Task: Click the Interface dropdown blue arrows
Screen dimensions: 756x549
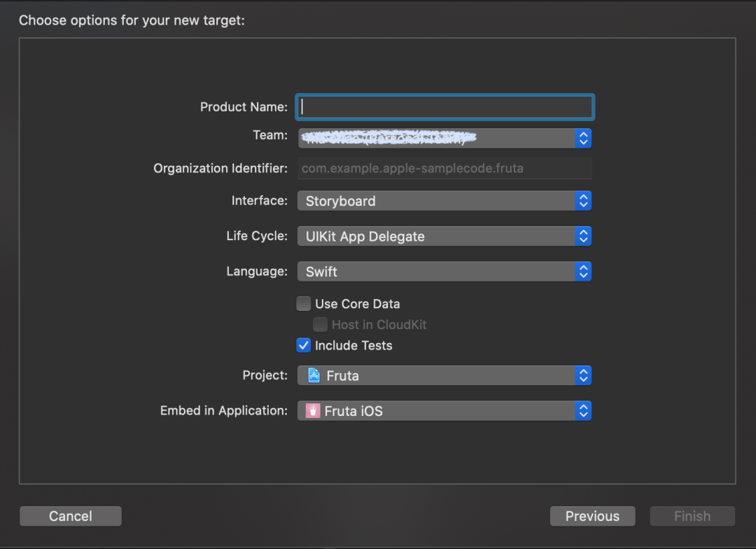Action: pyautogui.click(x=583, y=201)
